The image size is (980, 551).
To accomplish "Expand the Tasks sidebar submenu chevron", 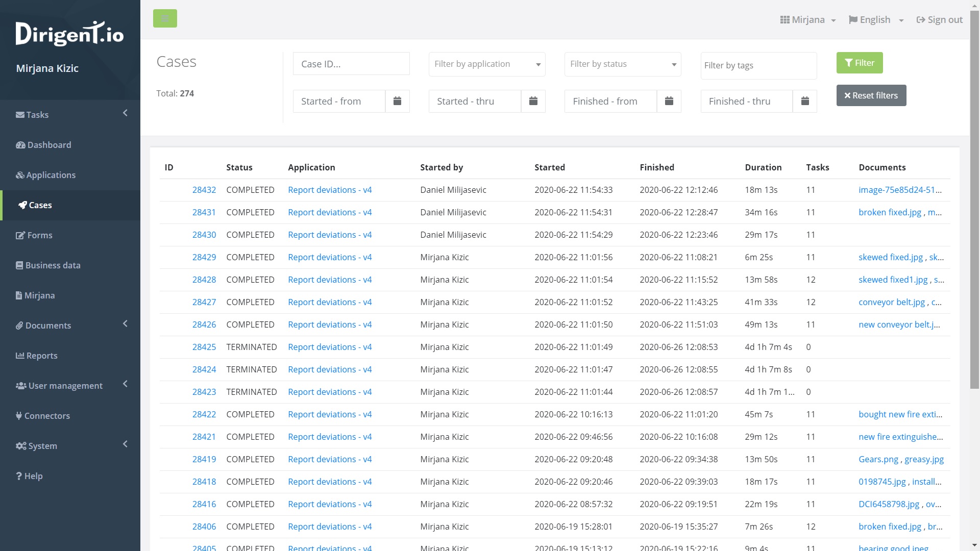I will 125,113.
